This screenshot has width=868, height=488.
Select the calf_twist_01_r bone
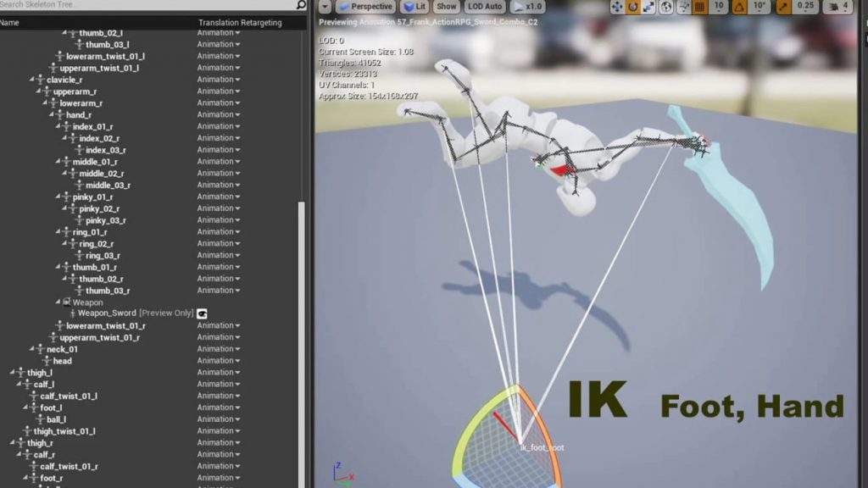tap(69, 467)
